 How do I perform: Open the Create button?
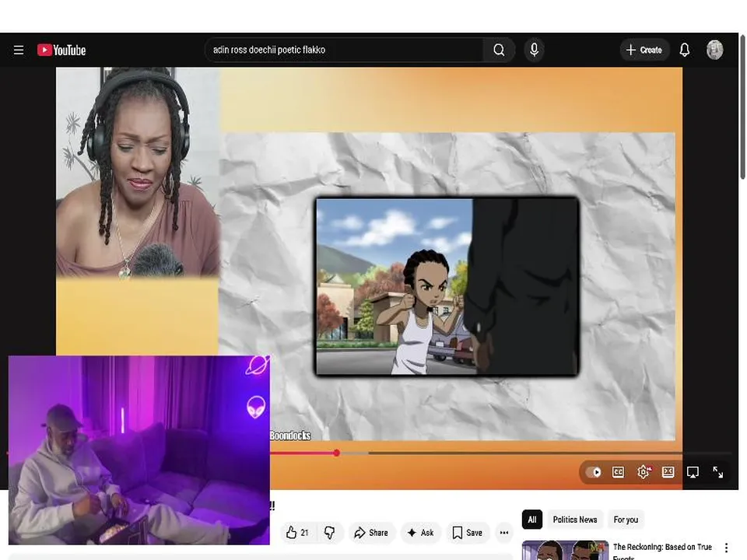(644, 50)
